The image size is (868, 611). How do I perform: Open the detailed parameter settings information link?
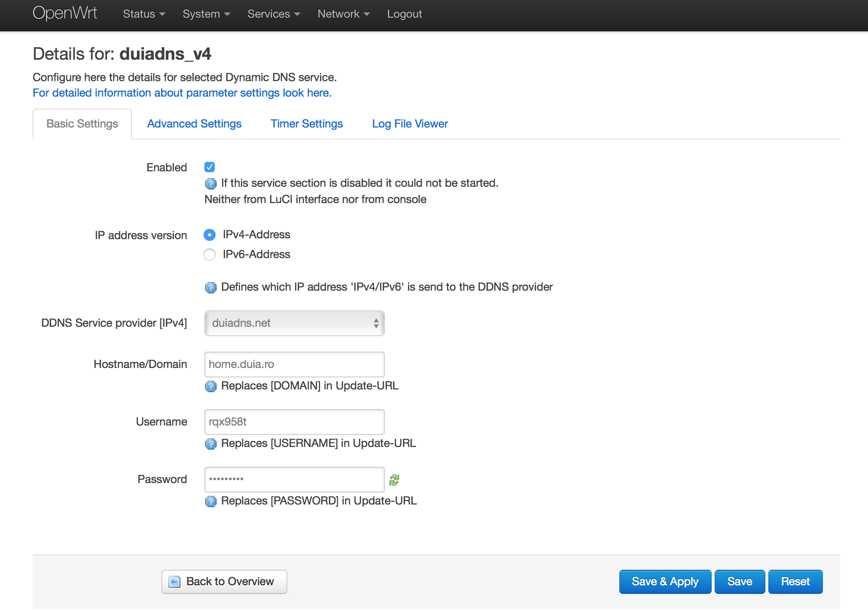coord(182,93)
